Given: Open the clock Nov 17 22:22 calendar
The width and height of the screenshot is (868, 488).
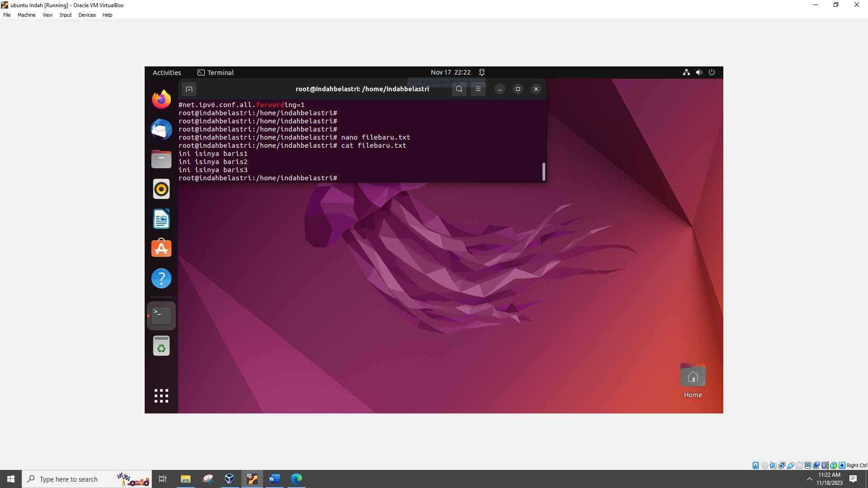Looking at the screenshot, I should pyautogui.click(x=450, y=72).
